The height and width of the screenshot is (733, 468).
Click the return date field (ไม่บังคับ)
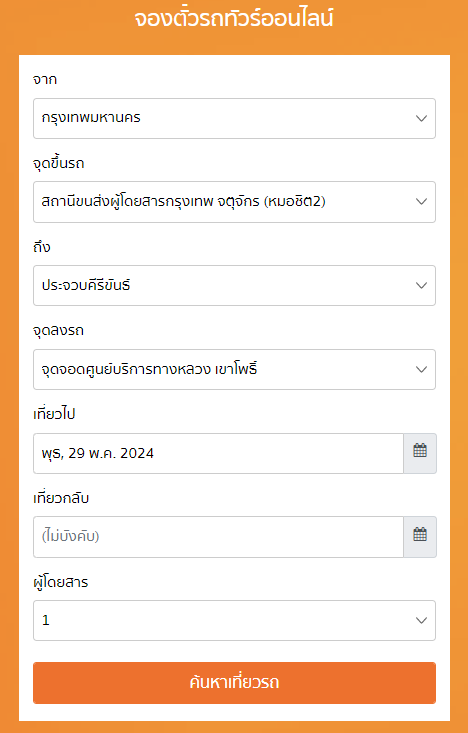(x=218, y=537)
